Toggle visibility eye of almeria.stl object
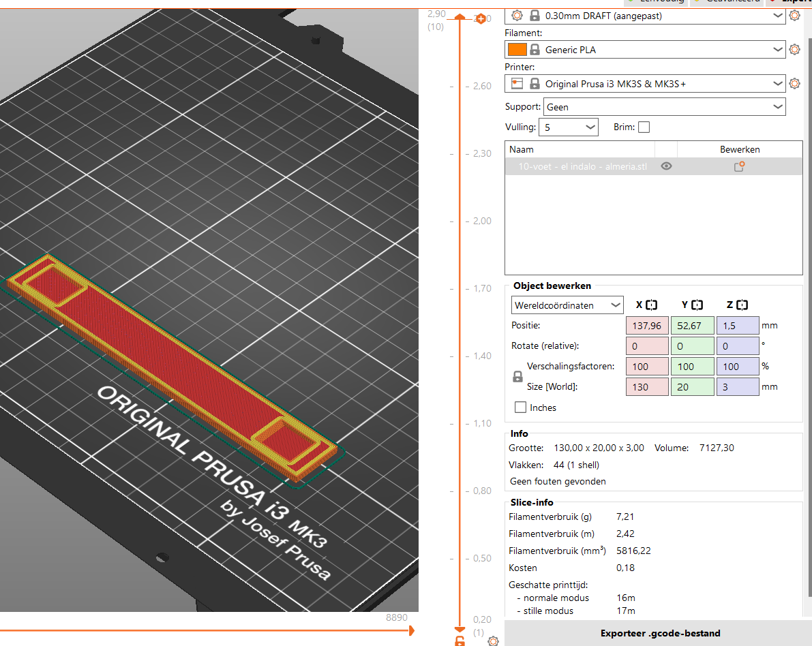The height and width of the screenshot is (646, 812). (667, 166)
